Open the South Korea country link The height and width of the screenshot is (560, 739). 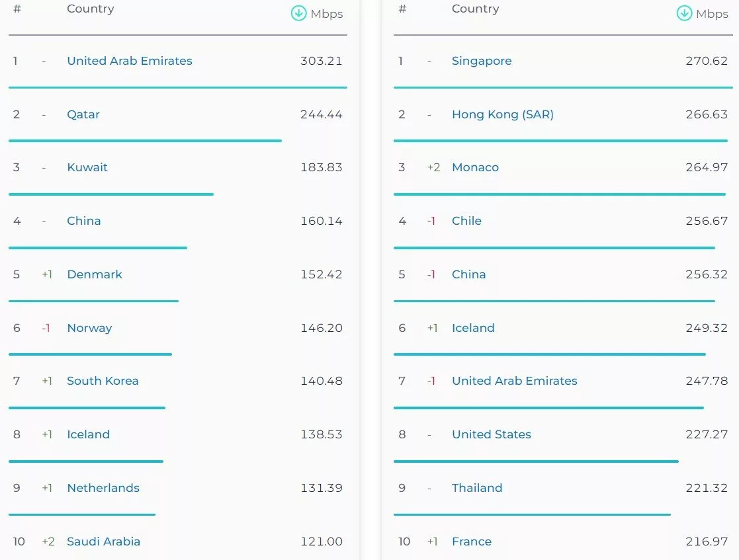click(103, 381)
